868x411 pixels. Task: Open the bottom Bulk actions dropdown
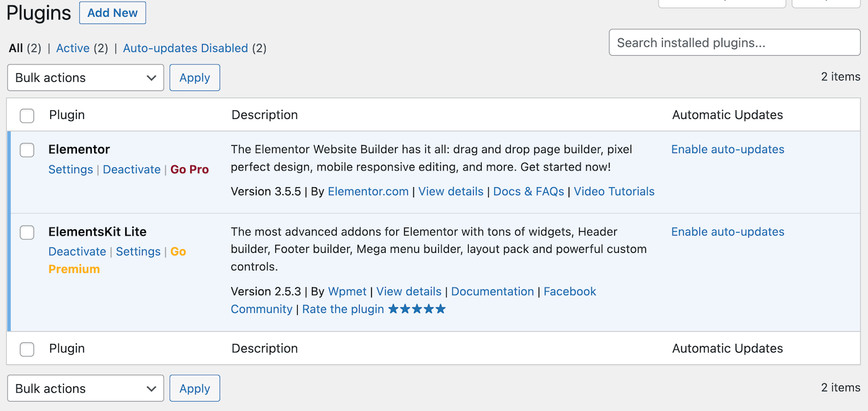(x=86, y=389)
